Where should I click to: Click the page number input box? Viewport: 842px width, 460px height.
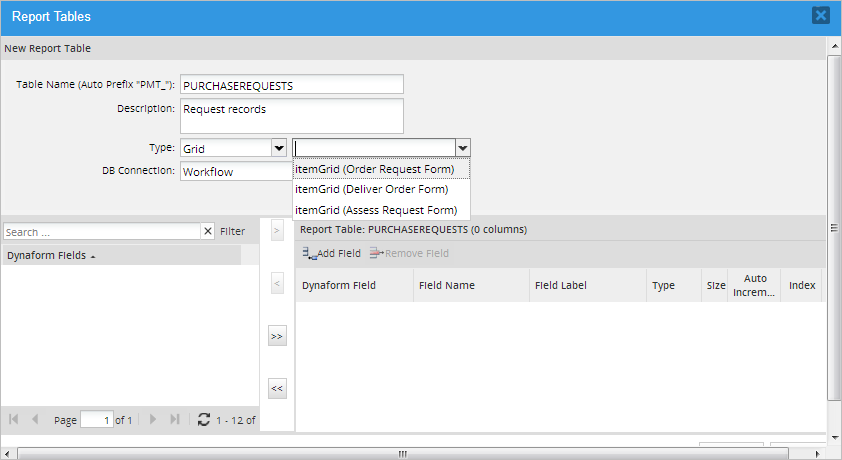click(x=96, y=420)
